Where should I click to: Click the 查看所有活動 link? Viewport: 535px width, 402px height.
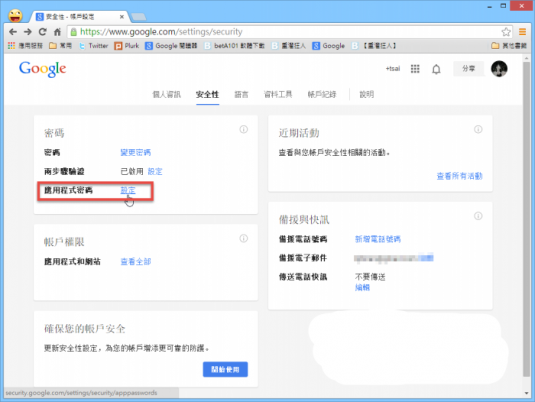coord(459,176)
